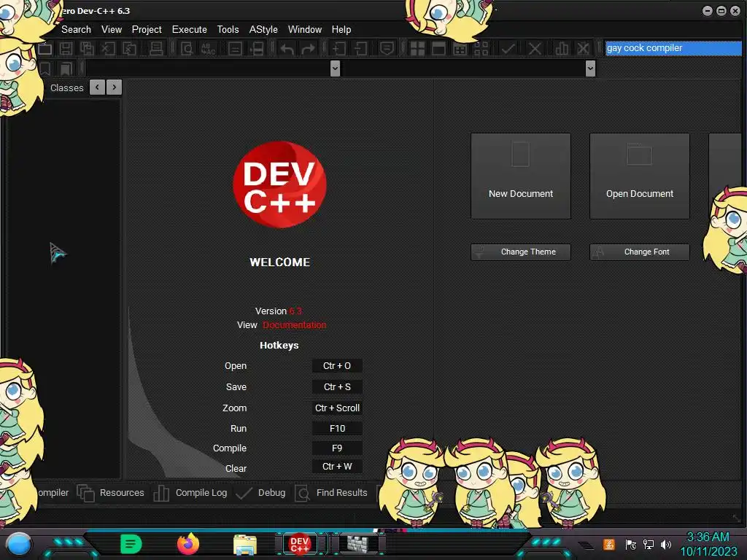This screenshot has width=747, height=560.
Task: Click the F9 Compile hotkey box
Action: point(337,448)
